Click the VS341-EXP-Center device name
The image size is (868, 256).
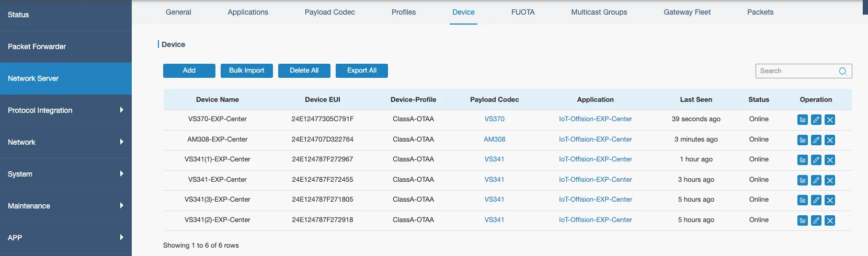pos(218,180)
